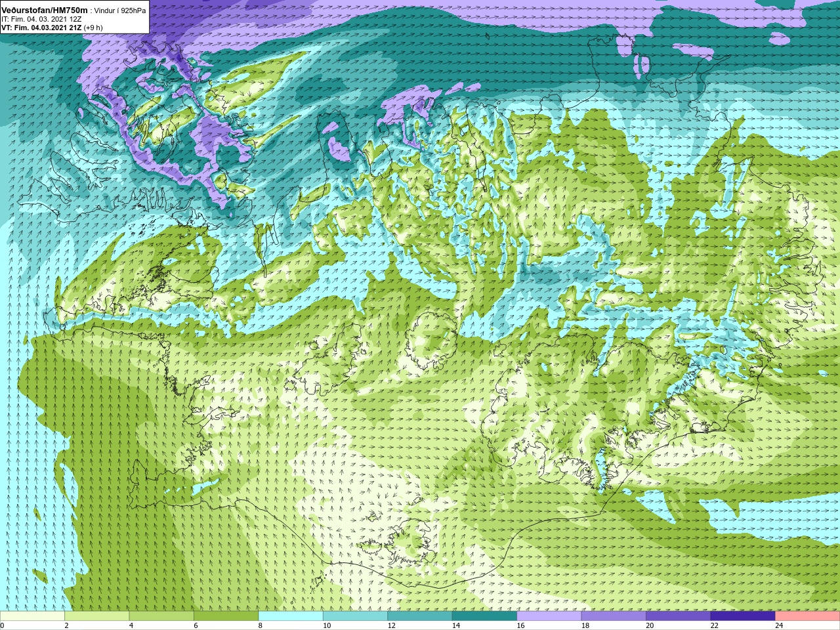Click the 'VT: Fim. 04.03.2021 21Z' line
Image resolution: width=840 pixels, height=630 pixels.
click(x=41, y=28)
